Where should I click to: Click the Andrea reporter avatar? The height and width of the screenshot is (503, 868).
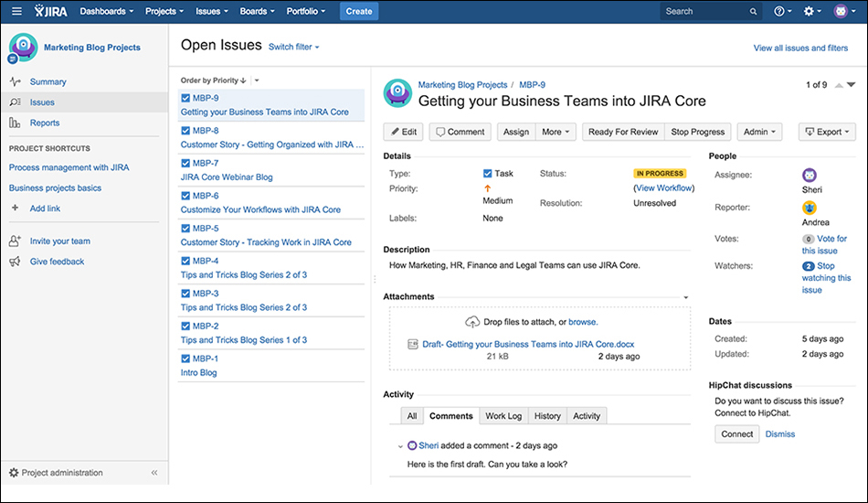(x=810, y=208)
